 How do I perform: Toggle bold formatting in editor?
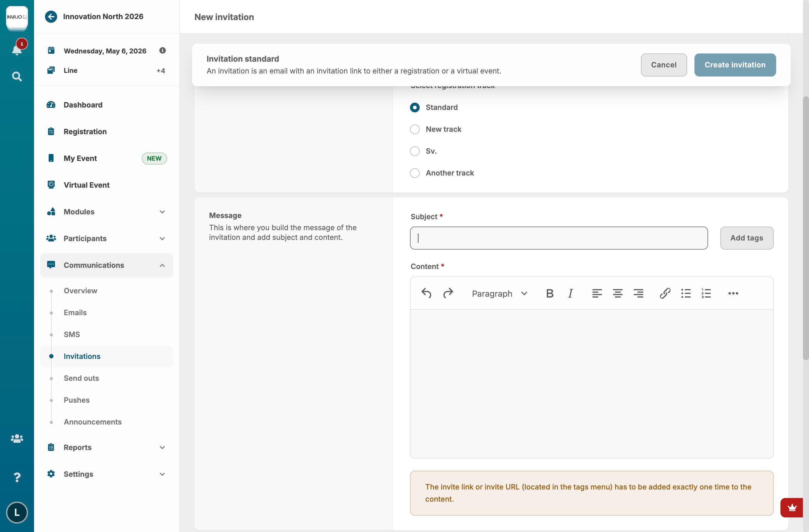549,293
